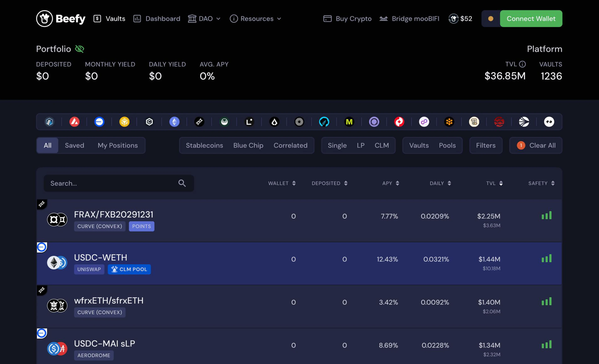Select the Moonbeam purple ring chain icon

pos(374,122)
